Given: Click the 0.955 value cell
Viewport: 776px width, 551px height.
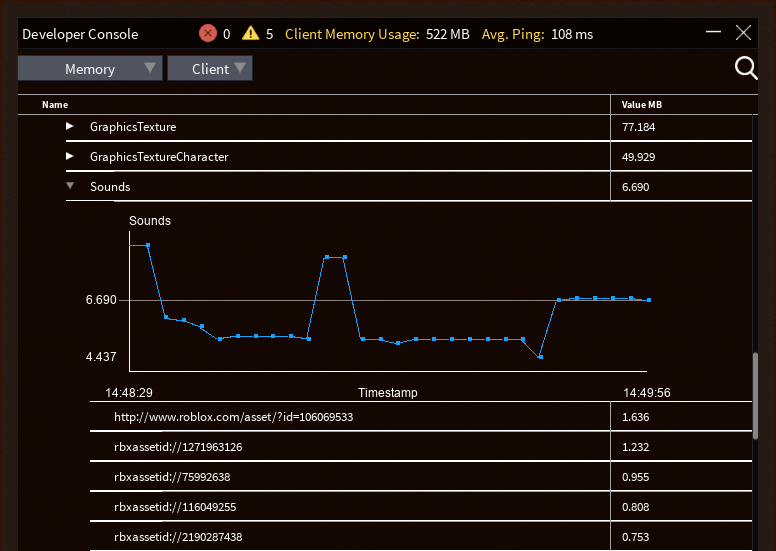Looking at the screenshot, I should tap(635, 477).
